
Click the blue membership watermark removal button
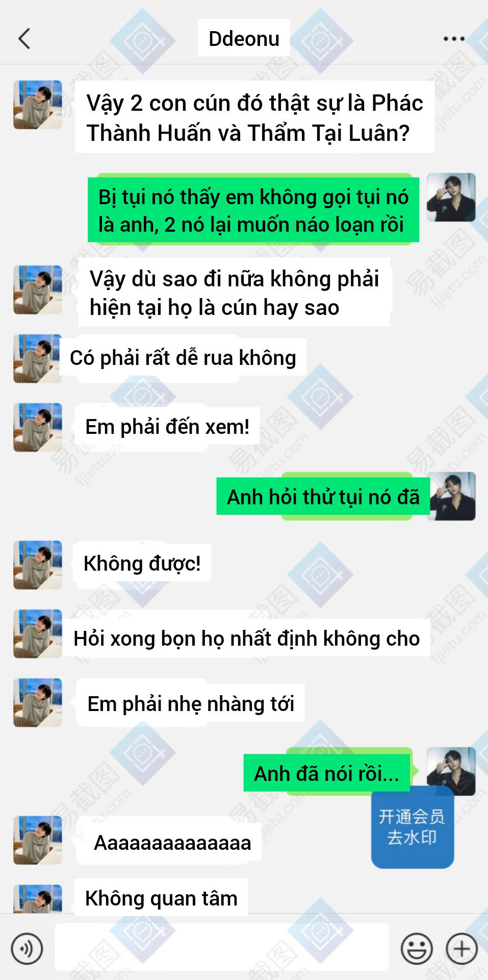coord(413,827)
